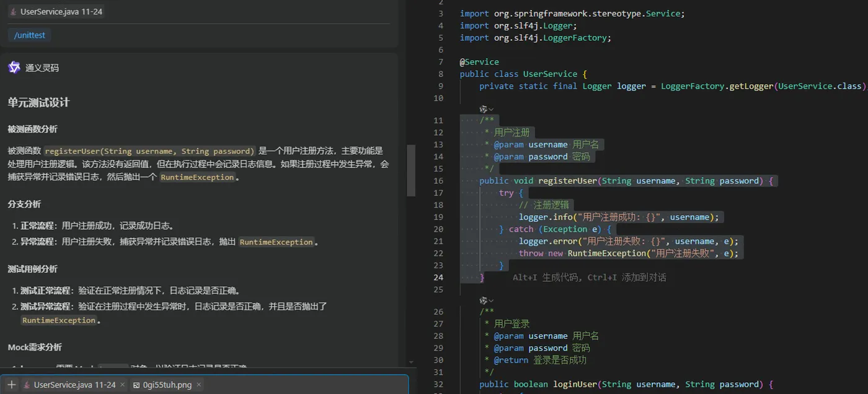This screenshot has height=394, width=868.
Task: Click the chat panel vertical scrollbar thumb
Action: [x=410, y=170]
